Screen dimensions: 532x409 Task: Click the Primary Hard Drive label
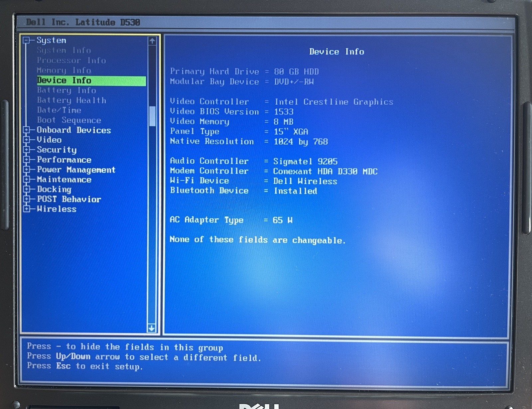tap(214, 71)
